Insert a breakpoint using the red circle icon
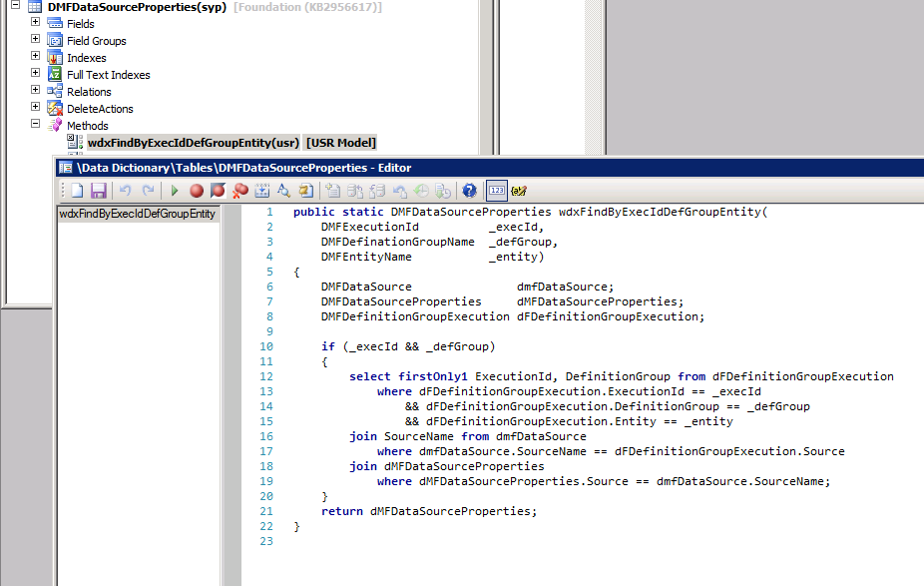 (197, 191)
